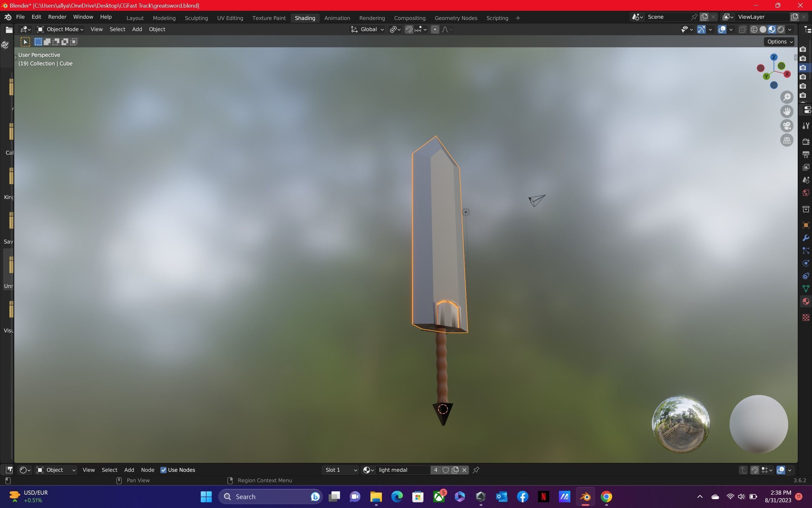Toggle X-ray mode
Viewport: 812px width, 508px height.
pyautogui.click(x=743, y=30)
